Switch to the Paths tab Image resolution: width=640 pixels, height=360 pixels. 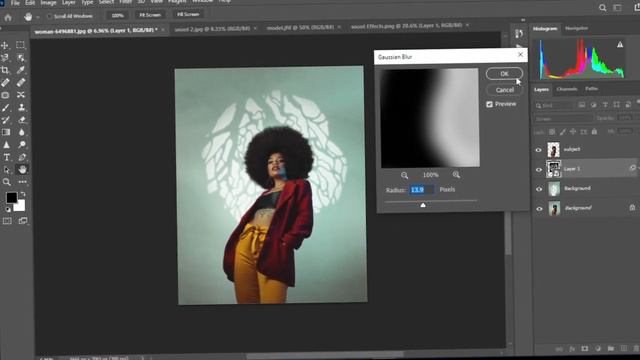point(591,89)
